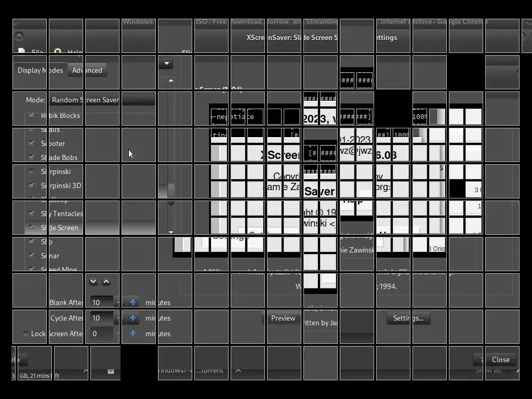The height and width of the screenshot is (399, 532).
Task: Toggle the Sierpinski 3D checkbox
Action: click(x=32, y=185)
